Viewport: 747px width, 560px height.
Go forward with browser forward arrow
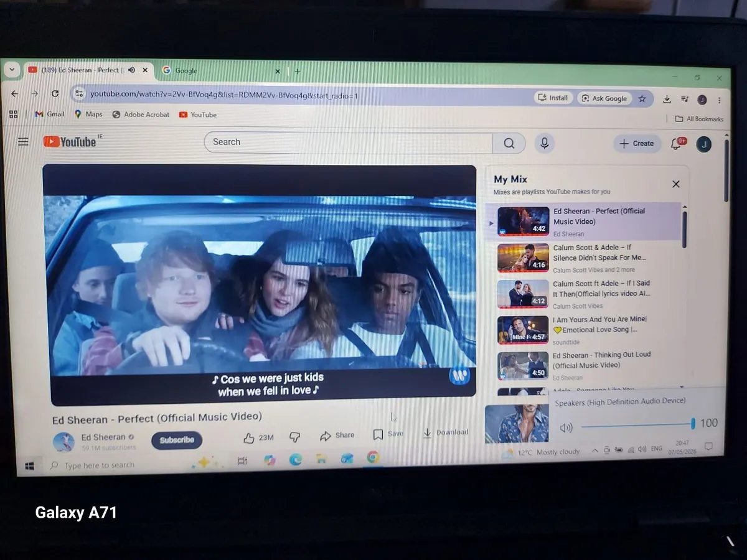point(35,93)
